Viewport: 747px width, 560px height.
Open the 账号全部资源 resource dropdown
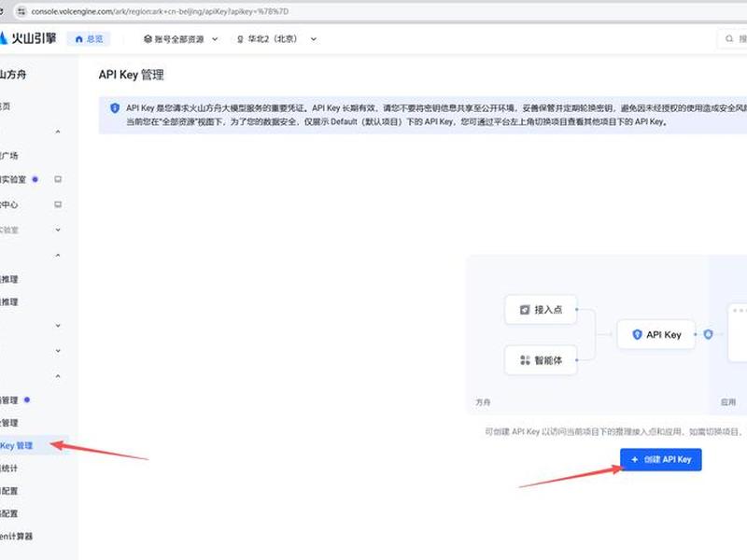click(180, 39)
